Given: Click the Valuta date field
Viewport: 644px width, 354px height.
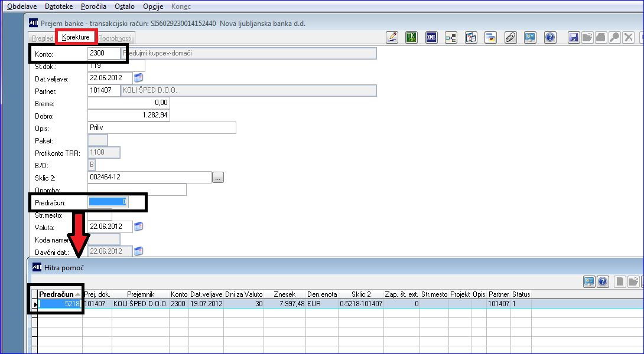Looking at the screenshot, I should pyautogui.click(x=110, y=227).
